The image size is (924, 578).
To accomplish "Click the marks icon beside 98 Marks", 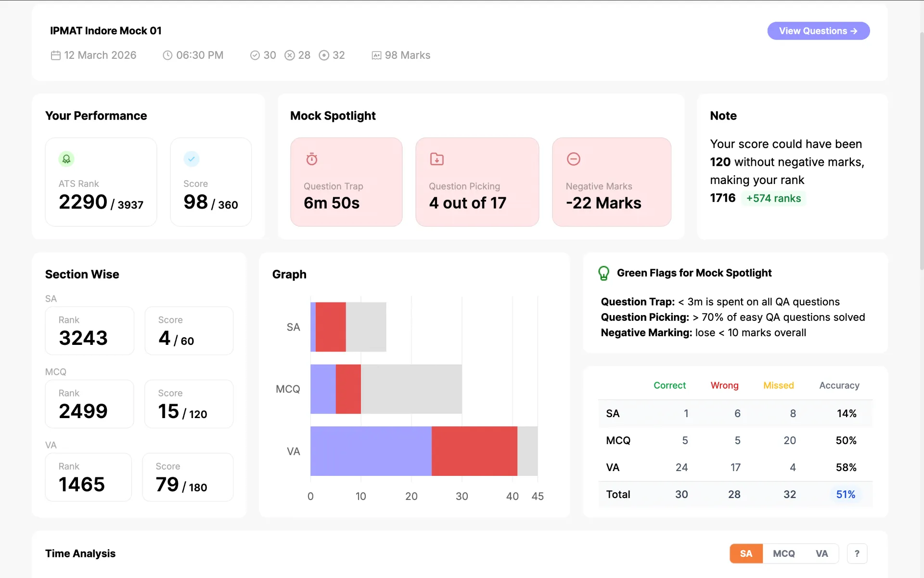I will point(376,55).
